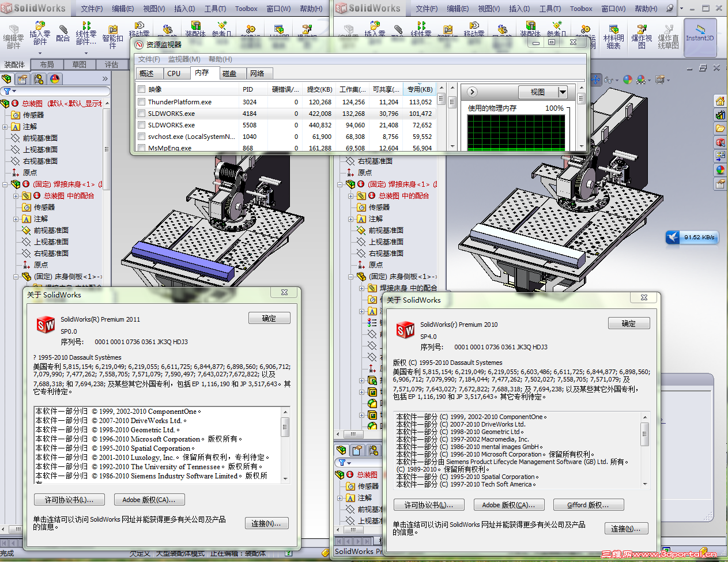Click the Thunder download speed floating widget
Image resolution: width=728 pixels, height=562 pixels.
tap(692, 237)
